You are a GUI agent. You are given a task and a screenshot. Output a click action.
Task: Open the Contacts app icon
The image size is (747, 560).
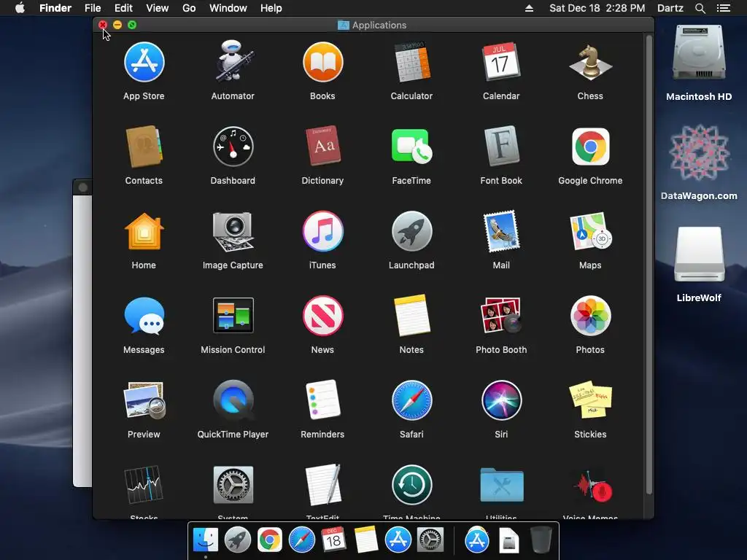pos(144,147)
